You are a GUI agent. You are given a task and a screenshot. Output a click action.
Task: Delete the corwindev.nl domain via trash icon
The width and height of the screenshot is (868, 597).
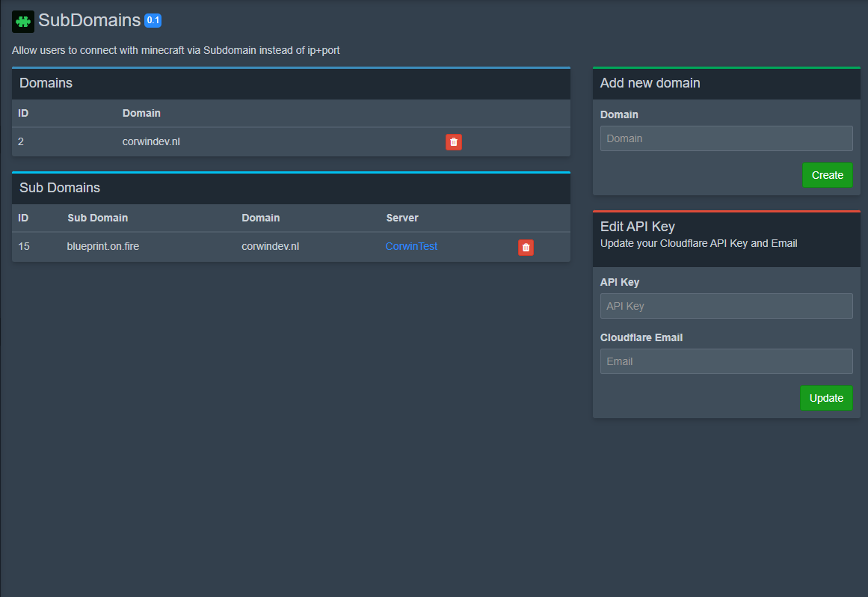pos(453,141)
